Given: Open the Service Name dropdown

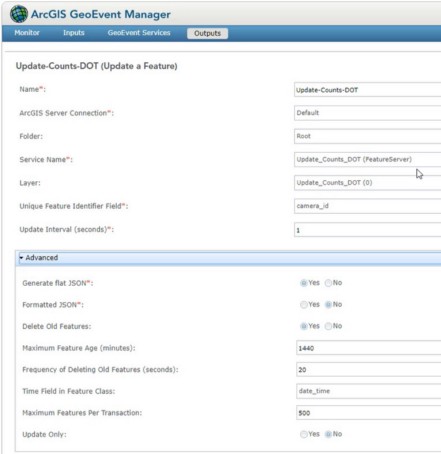Looking at the screenshot, I should (368, 159).
